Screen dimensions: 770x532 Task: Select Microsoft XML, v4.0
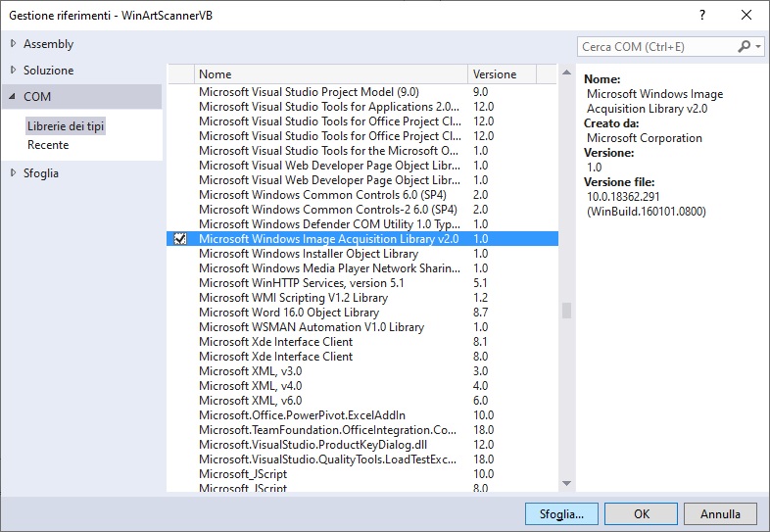pos(362,386)
